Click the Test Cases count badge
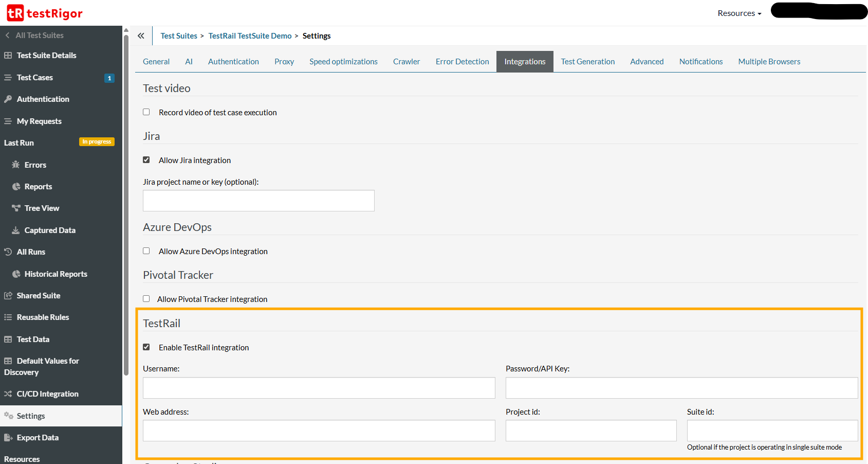Screen dimensions: 868x464 (109, 78)
